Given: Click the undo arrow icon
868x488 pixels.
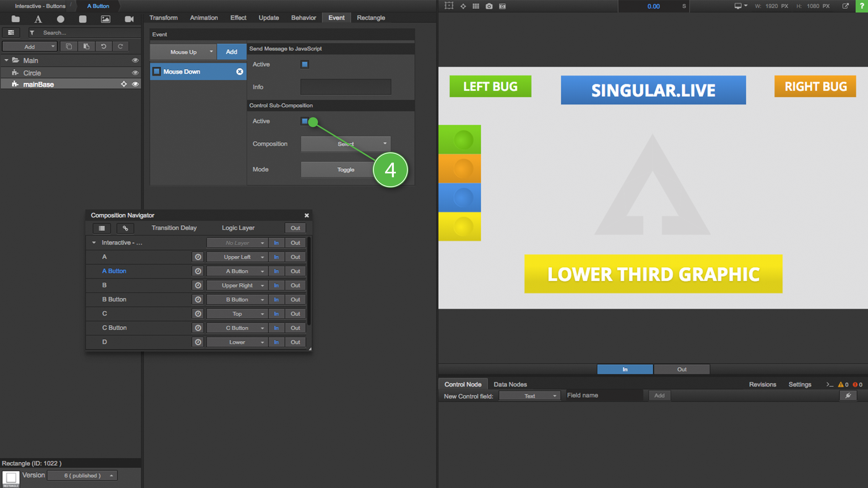Looking at the screenshot, I should pos(103,46).
